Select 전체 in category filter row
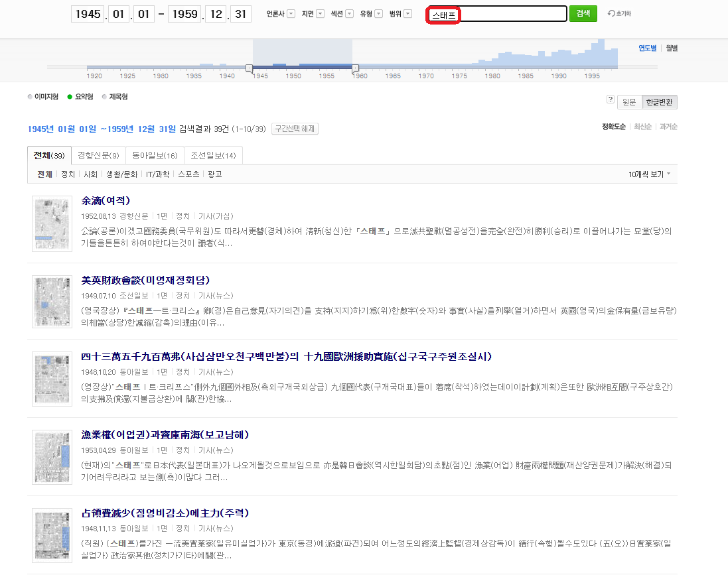This screenshot has width=728, height=579. [x=44, y=174]
